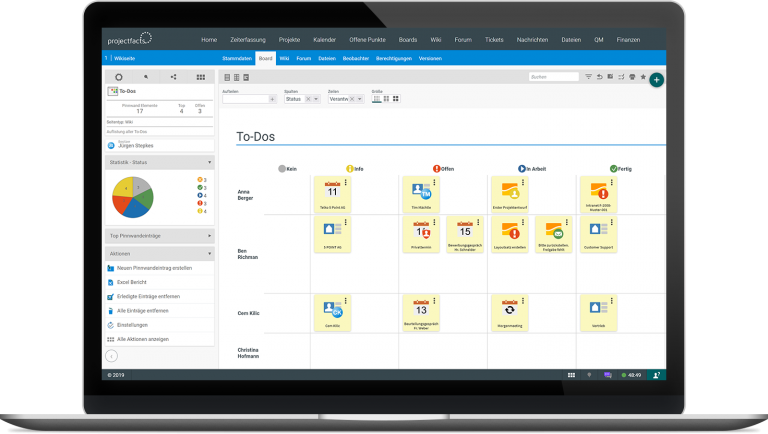Open the Morgenmeeting recurring card
Screen dimensions: 768x434
coord(508,311)
